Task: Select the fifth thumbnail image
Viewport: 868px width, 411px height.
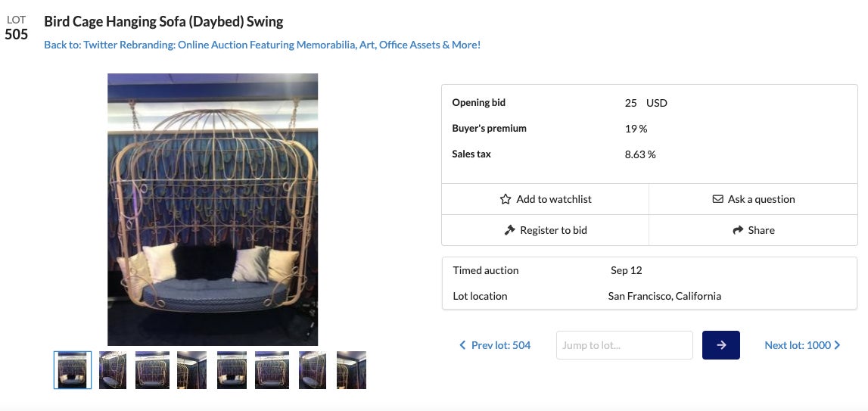Action: click(232, 370)
